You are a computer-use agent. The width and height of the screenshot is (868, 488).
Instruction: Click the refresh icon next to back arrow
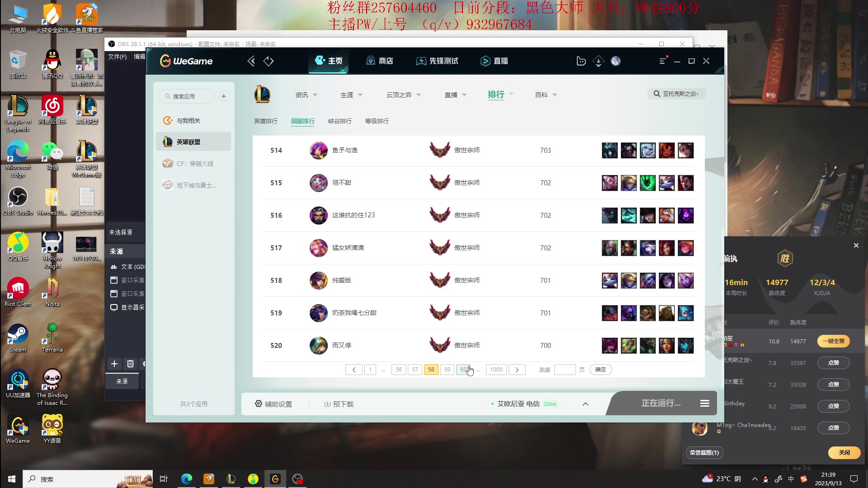[x=269, y=61]
